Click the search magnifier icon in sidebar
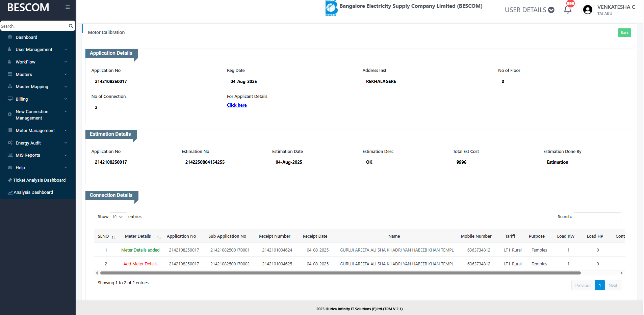Screen dimensions: 644x315 click(x=71, y=26)
